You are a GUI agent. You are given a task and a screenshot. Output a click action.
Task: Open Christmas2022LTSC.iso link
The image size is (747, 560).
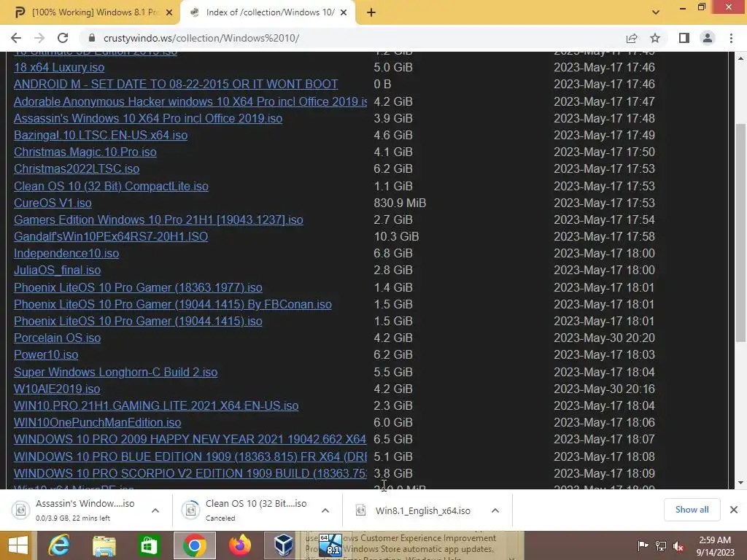[x=77, y=169]
